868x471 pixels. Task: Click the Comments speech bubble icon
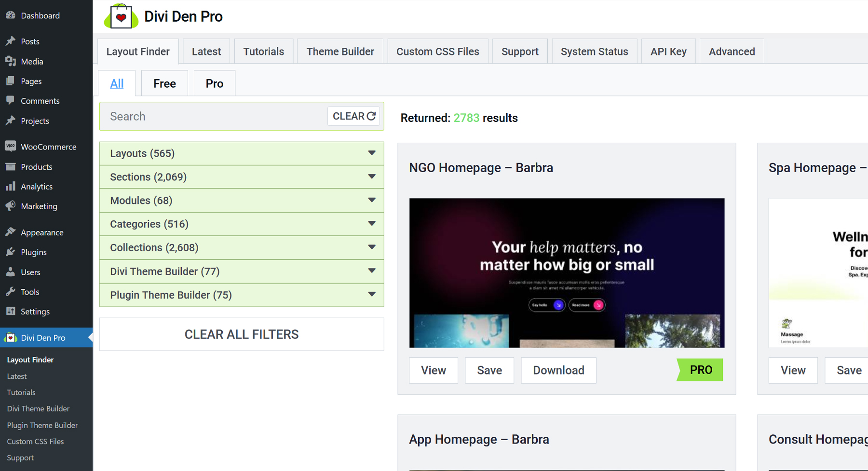(11, 101)
